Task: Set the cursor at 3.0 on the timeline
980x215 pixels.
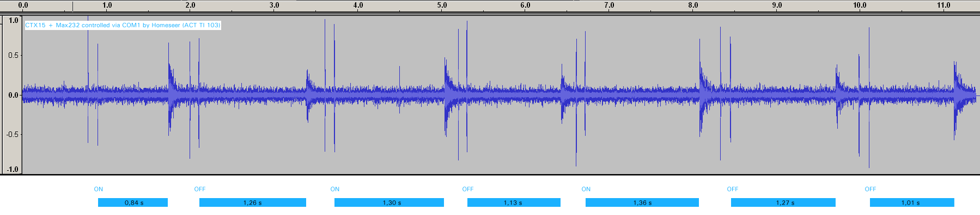Action: click(275, 5)
